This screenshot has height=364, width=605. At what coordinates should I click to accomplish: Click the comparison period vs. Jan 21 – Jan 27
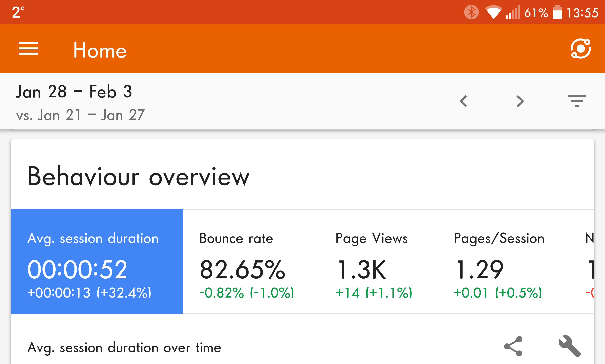[80, 115]
